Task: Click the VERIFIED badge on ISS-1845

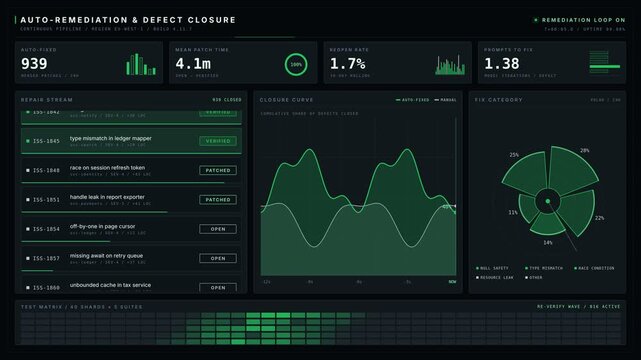Action: (218, 141)
